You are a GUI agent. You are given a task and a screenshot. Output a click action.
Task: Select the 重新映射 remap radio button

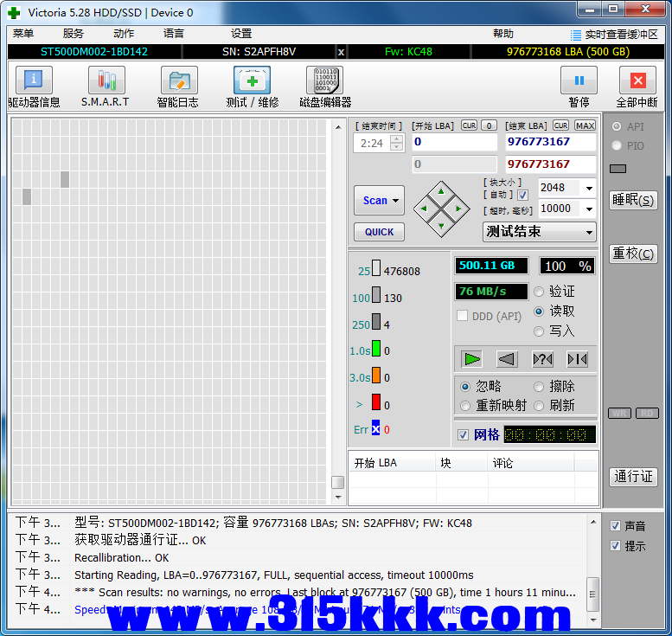click(465, 406)
